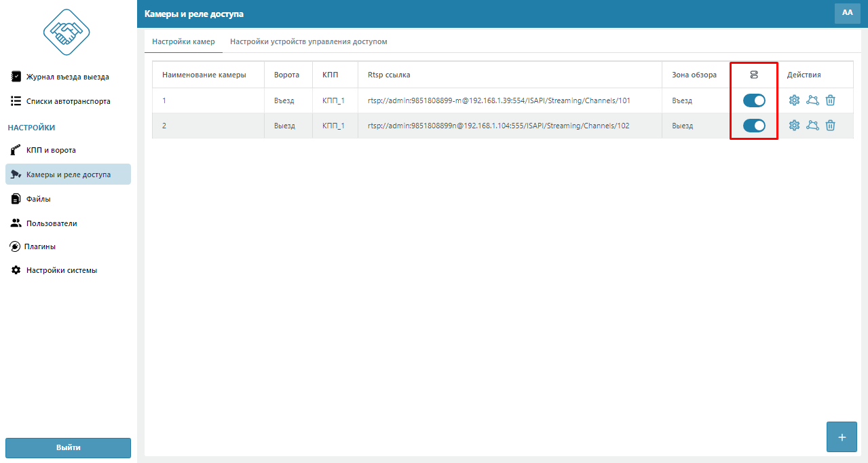Click the handshake logo in sidebar
This screenshot has width=868, height=463.
coord(67,32)
